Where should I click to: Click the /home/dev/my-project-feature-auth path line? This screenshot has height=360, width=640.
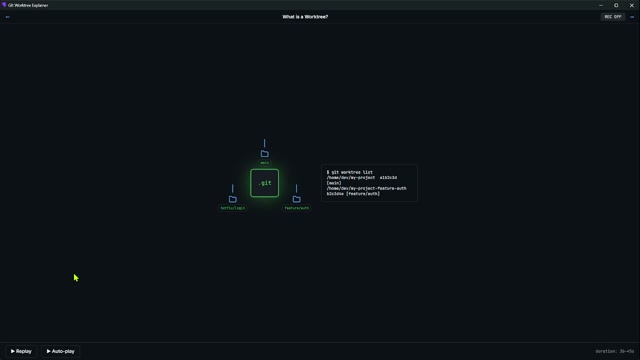pos(366,188)
